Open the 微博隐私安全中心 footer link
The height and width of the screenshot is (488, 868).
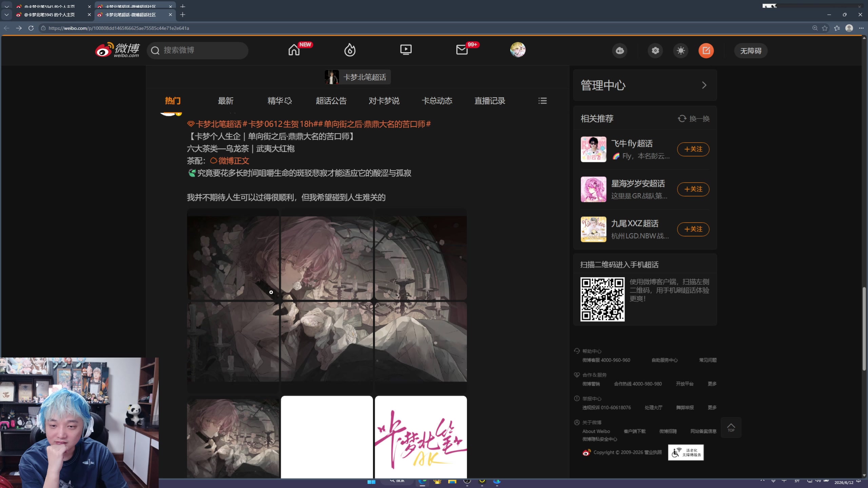pos(599,439)
